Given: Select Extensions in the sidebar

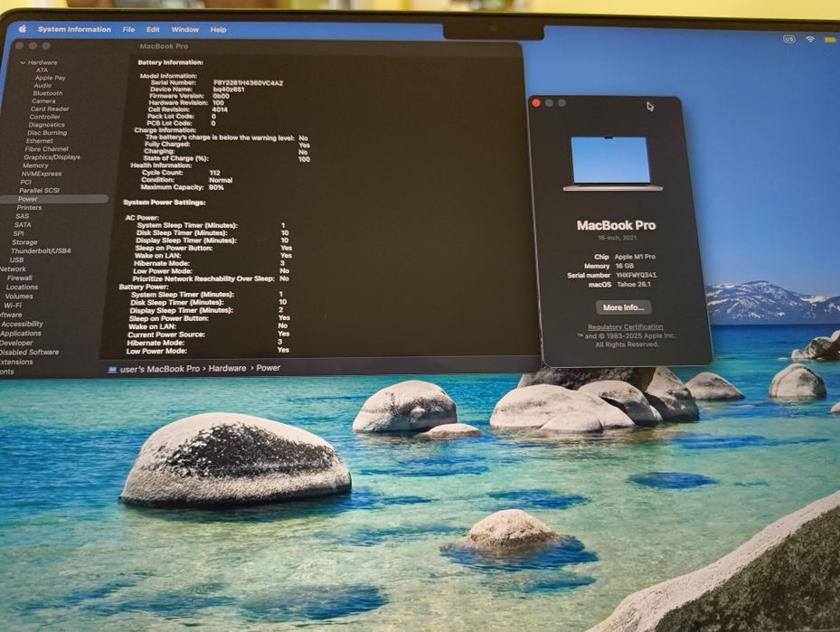Looking at the screenshot, I should click(x=16, y=362).
